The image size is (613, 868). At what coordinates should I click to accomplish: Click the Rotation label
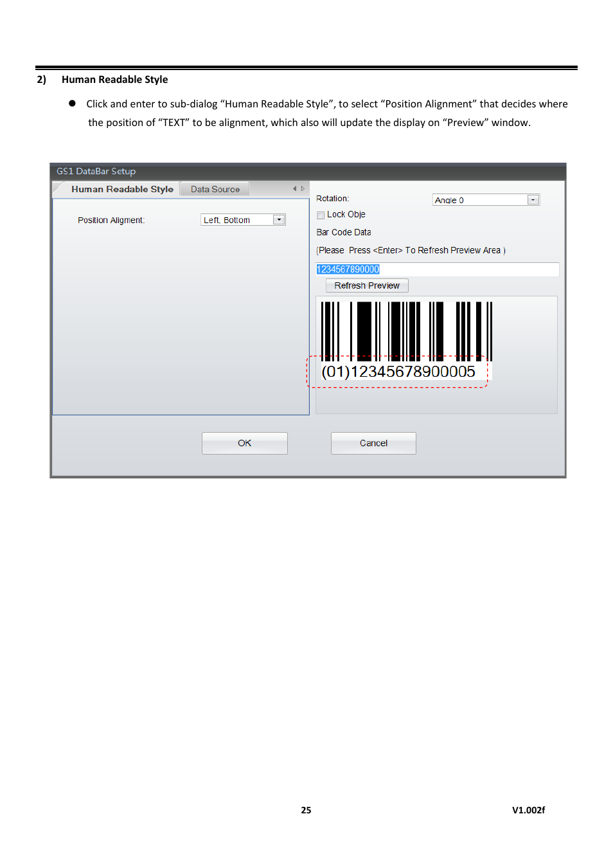(x=333, y=199)
